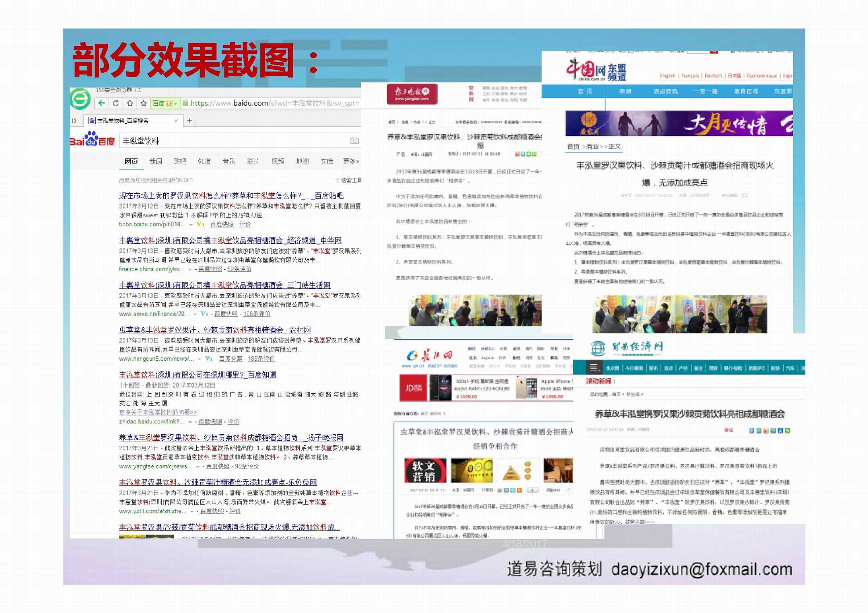Open result 丰泓堂饮料(深圳)有限公司在深圳哪里 百度知道
The image size is (868, 613).
(198, 375)
